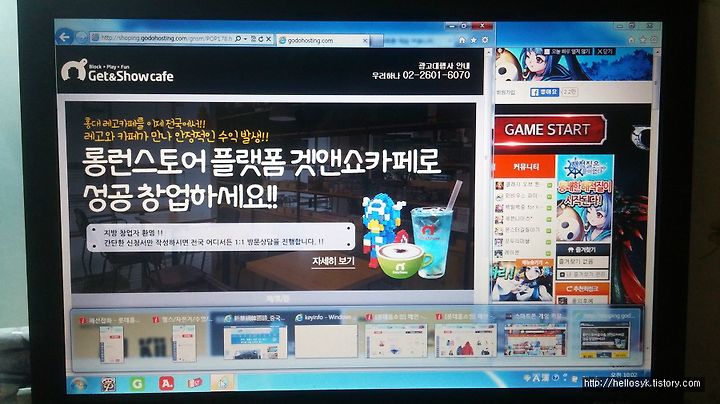The image size is (720, 404).
Task: Open the Windows Start orb
Action: pyautogui.click(x=79, y=384)
